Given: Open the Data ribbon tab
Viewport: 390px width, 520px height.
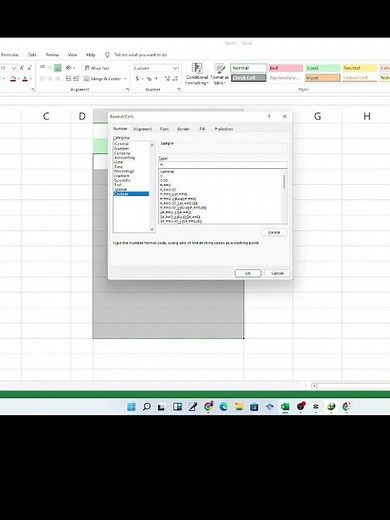Looking at the screenshot, I should coord(32,55).
